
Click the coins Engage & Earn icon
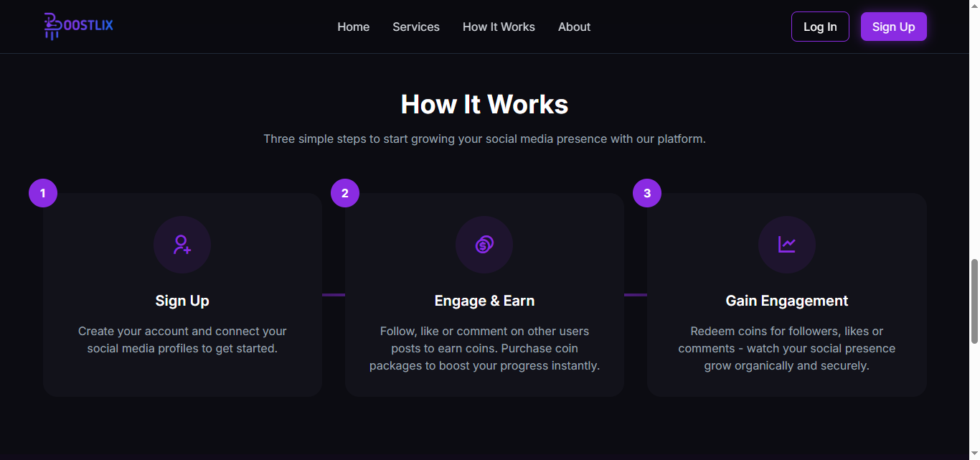point(484,245)
